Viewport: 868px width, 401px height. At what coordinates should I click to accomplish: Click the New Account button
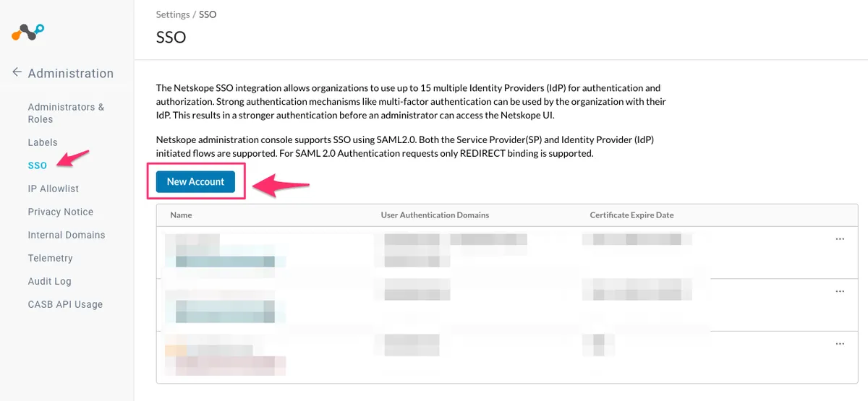click(x=195, y=182)
